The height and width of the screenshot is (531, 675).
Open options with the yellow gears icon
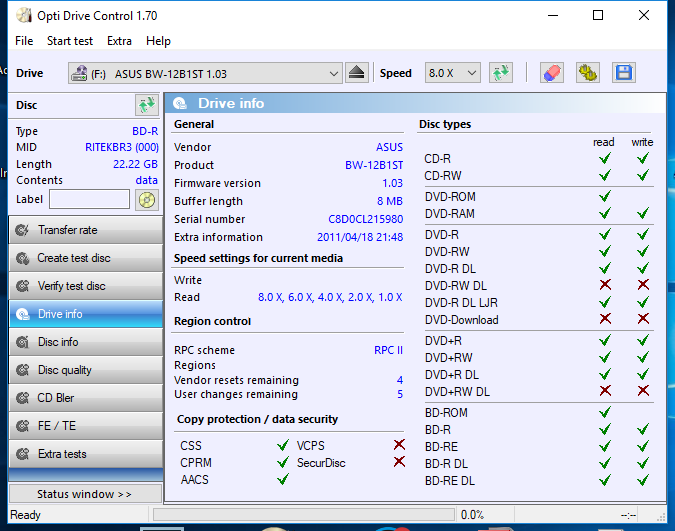[588, 73]
